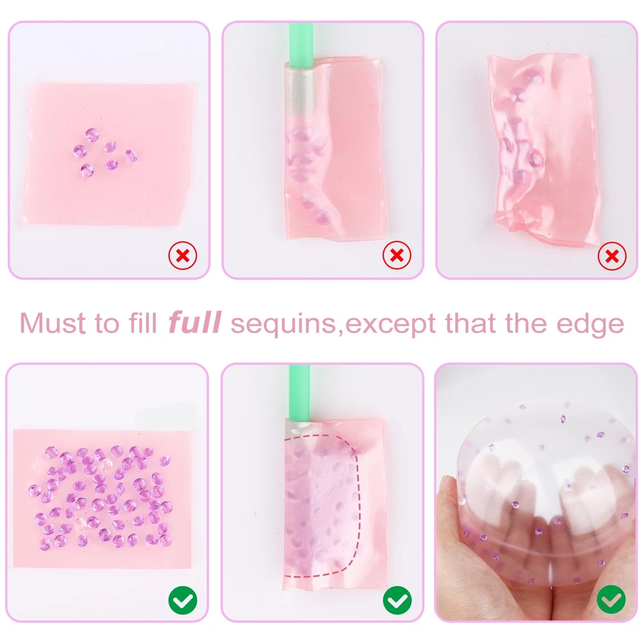Click the red X icon under few sequins
Viewport: 644px width, 644px height.
click(x=183, y=256)
